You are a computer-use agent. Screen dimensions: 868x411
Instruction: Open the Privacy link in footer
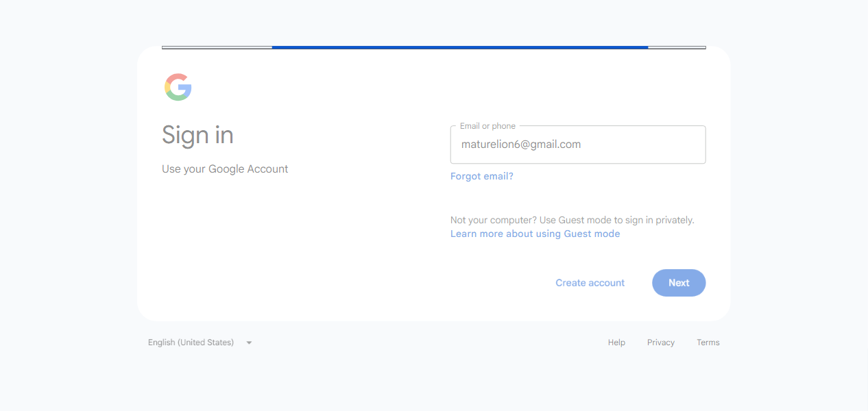coord(661,342)
